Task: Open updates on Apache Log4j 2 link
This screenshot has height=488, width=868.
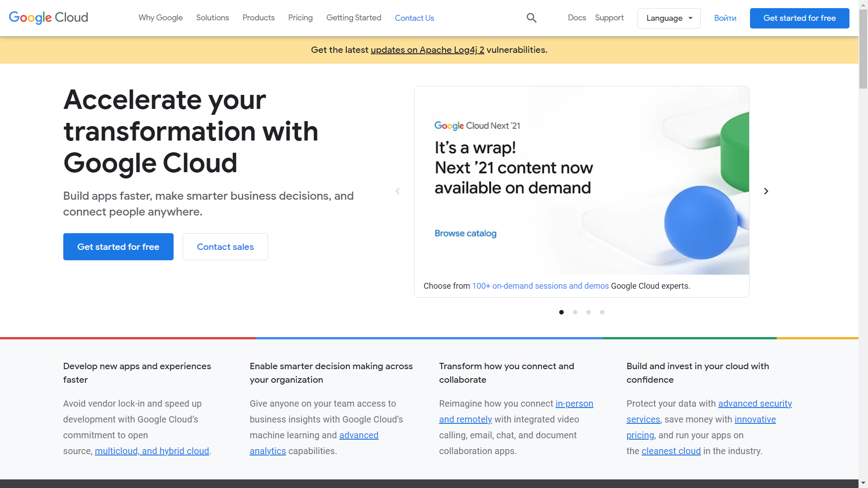Action: coord(427,50)
